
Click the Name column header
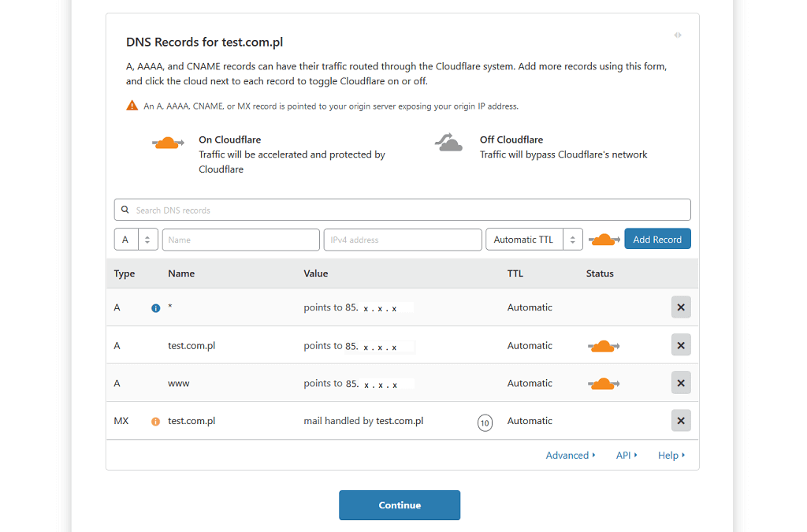tap(181, 273)
